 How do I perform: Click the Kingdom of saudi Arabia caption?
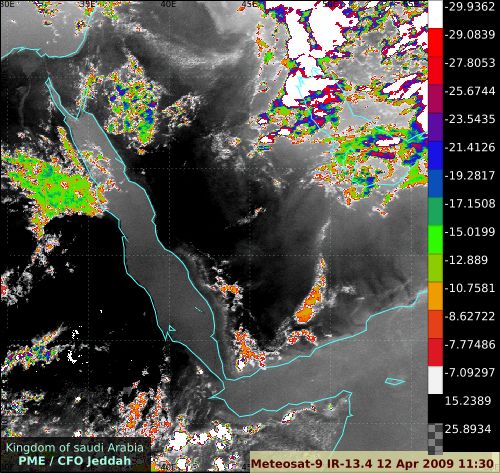click(75, 447)
